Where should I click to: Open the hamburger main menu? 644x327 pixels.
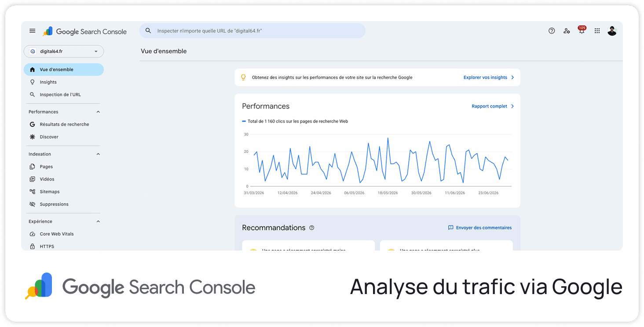pyautogui.click(x=32, y=31)
